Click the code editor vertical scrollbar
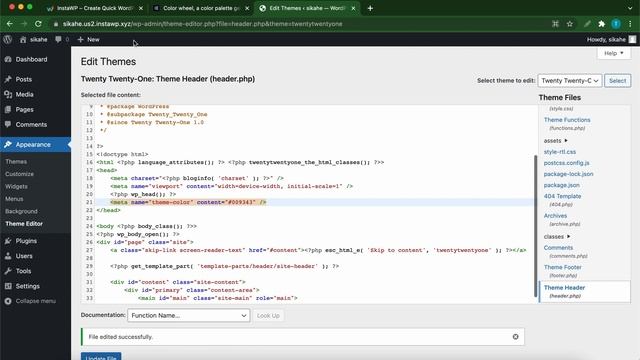 536,226
